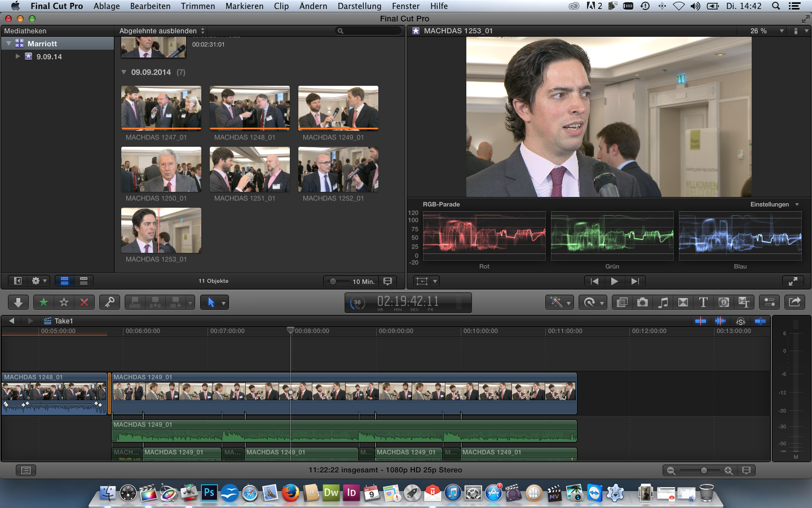Open the Enhancements magic wand menu
This screenshot has height=508, width=812.
(x=559, y=303)
